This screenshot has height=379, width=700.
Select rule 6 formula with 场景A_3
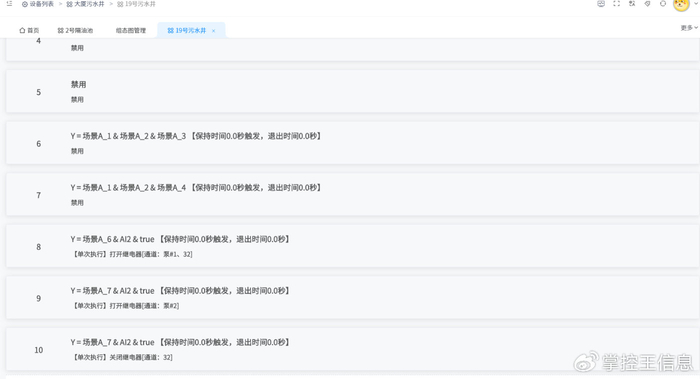point(196,136)
